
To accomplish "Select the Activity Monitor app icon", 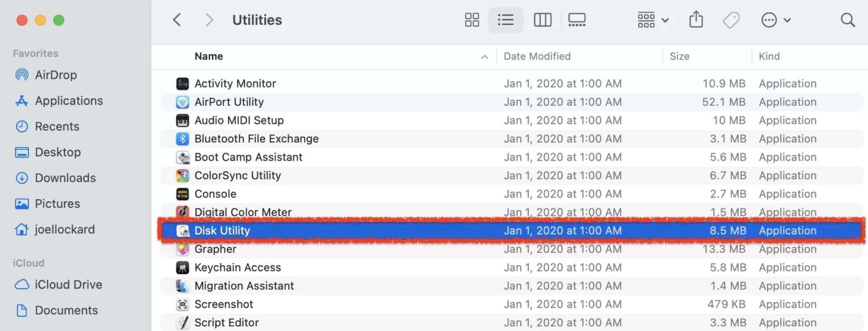I will [x=182, y=83].
